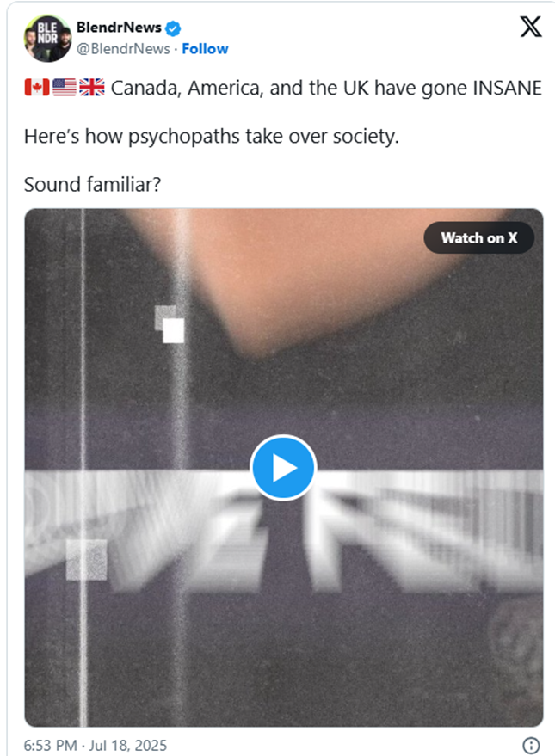Play the embedded video

point(283,468)
